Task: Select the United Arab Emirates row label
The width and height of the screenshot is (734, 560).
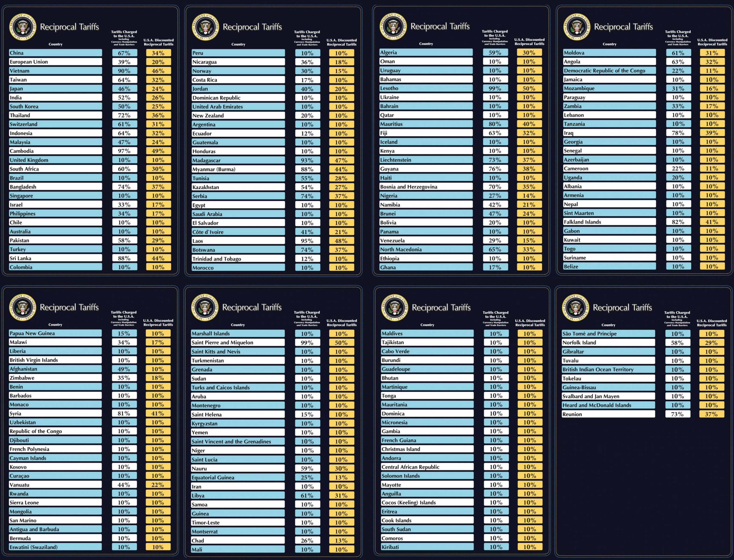Action: [238, 107]
